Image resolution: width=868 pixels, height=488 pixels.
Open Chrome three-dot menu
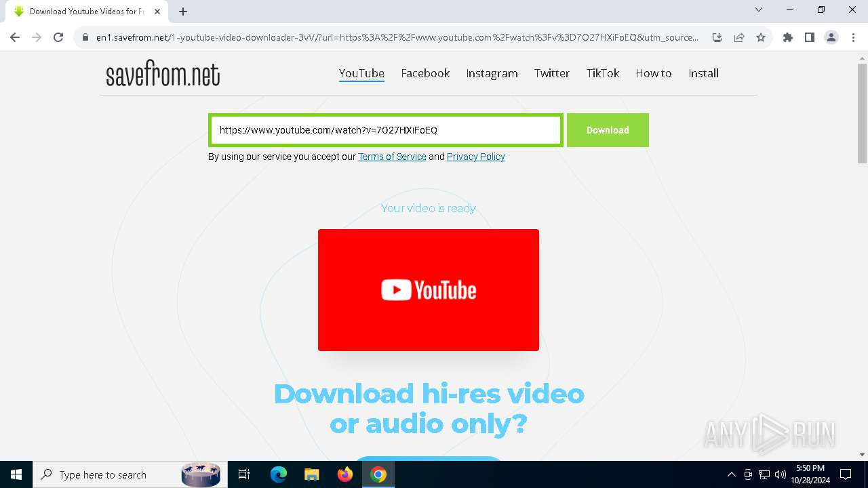(853, 37)
